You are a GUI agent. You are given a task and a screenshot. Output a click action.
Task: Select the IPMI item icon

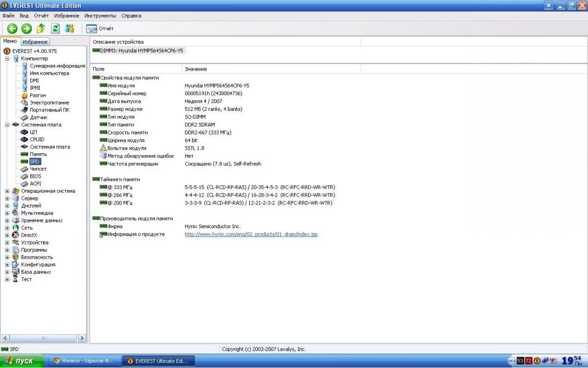click(24, 88)
